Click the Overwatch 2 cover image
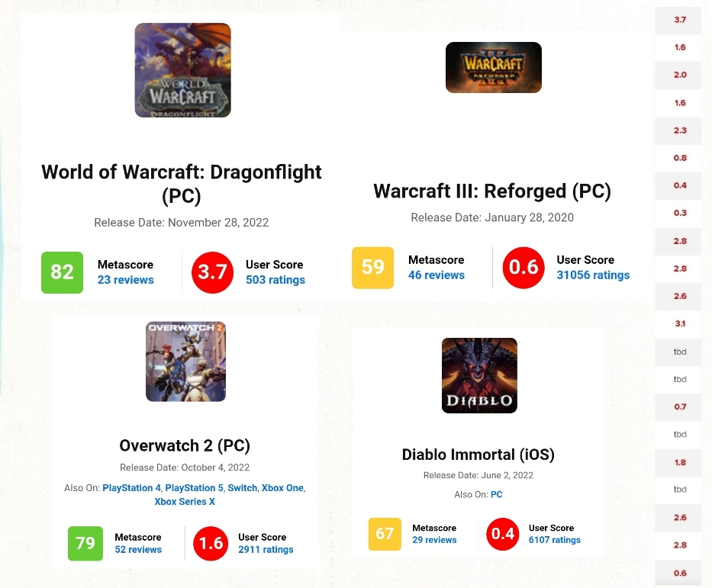712x588 pixels. click(x=185, y=361)
